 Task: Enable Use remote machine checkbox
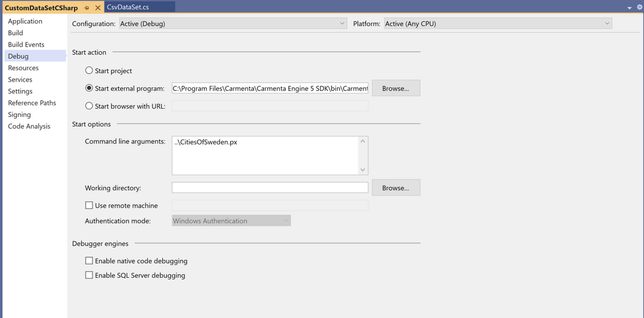(x=89, y=205)
